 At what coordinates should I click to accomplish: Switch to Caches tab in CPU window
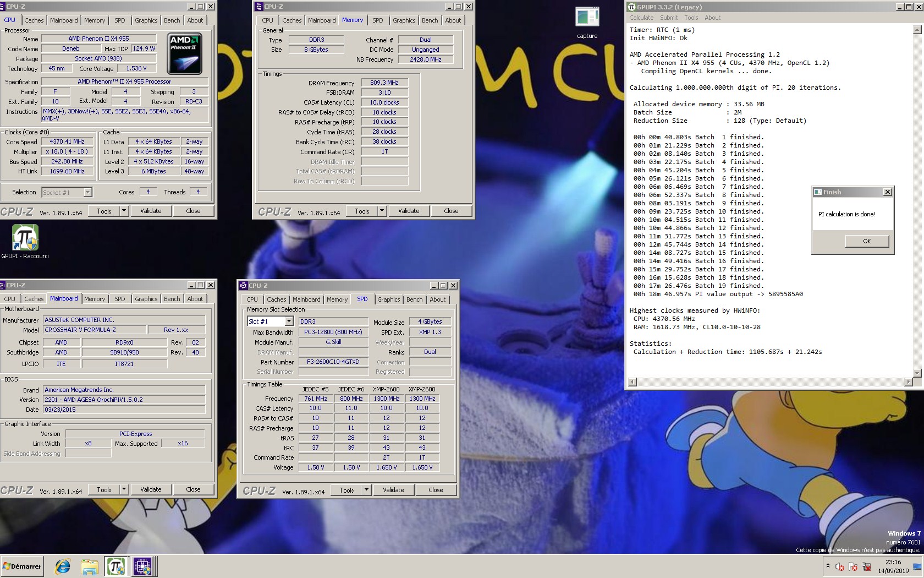point(34,20)
